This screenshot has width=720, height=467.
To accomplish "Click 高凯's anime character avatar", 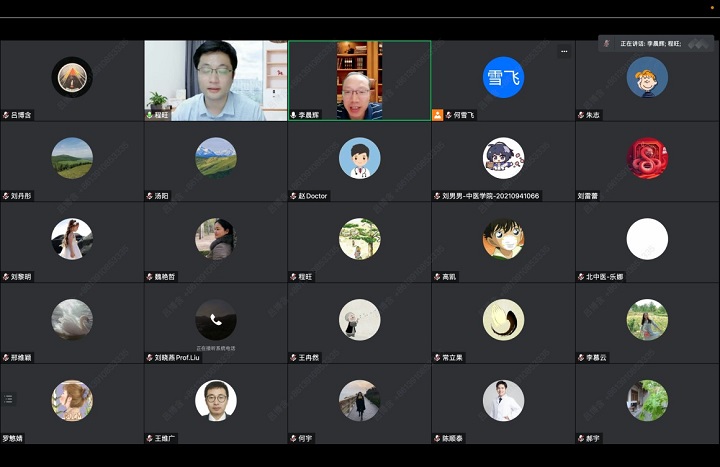I will tap(503, 239).
